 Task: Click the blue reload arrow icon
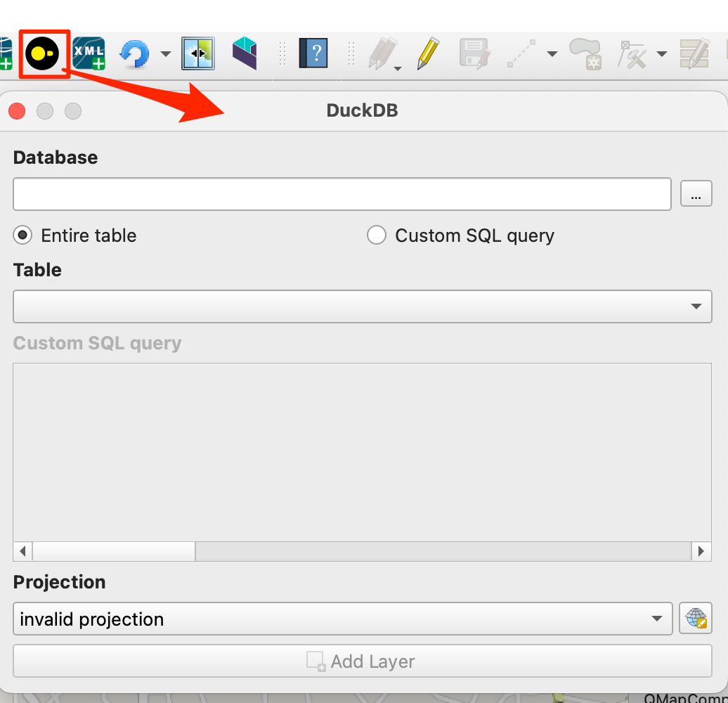pyautogui.click(x=135, y=54)
